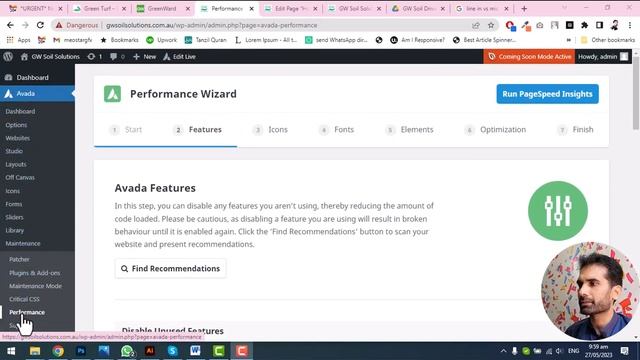The height and width of the screenshot is (360, 640).
Task: Open Am I Responsive? bookmark
Action: click(x=418, y=40)
